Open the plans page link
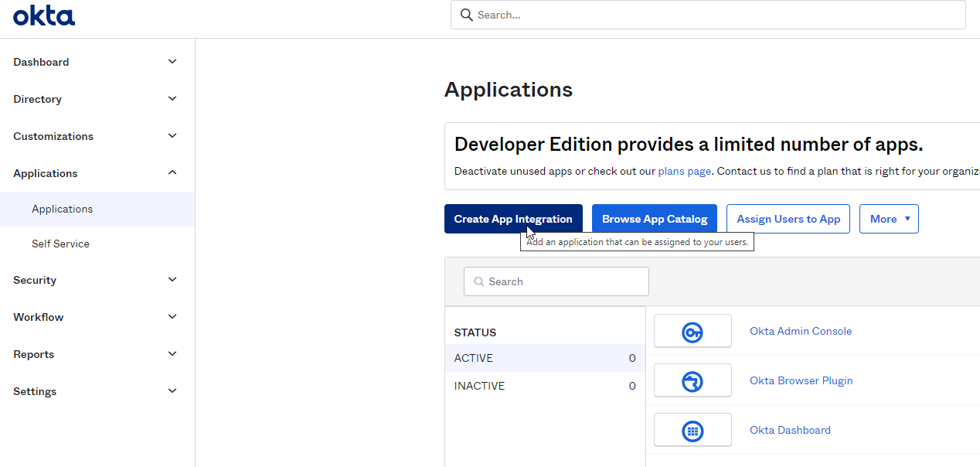Viewport: 980px width, 467px height. 684,171
